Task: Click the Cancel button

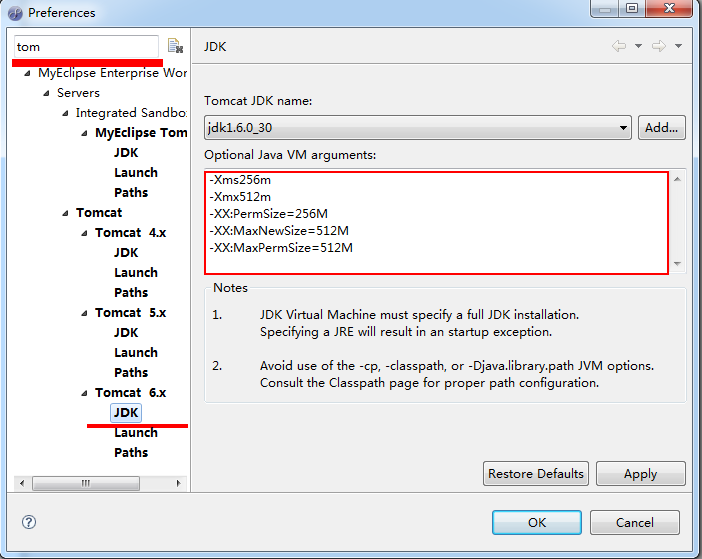Action: [x=634, y=522]
